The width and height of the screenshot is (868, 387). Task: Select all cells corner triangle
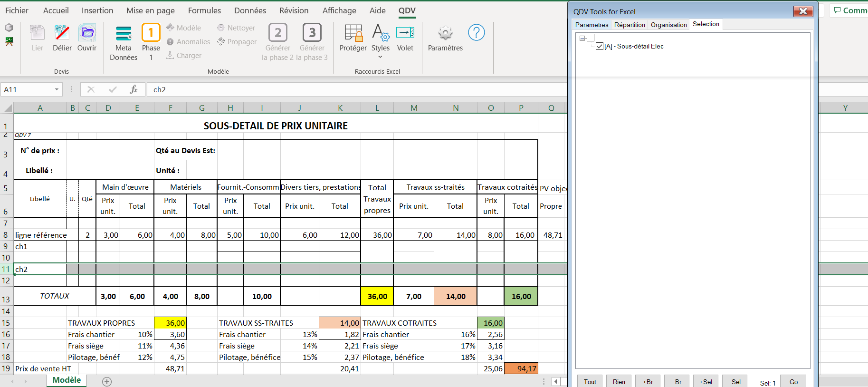click(8, 108)
